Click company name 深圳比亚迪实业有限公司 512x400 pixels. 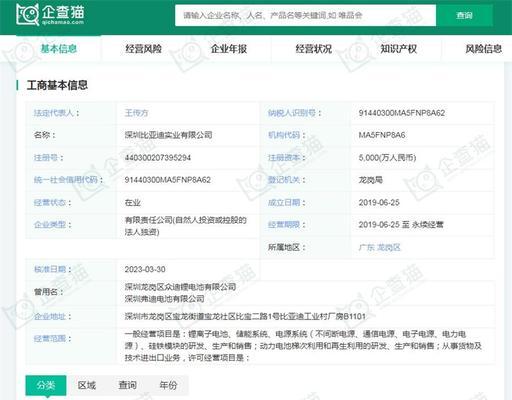point(168,135)
